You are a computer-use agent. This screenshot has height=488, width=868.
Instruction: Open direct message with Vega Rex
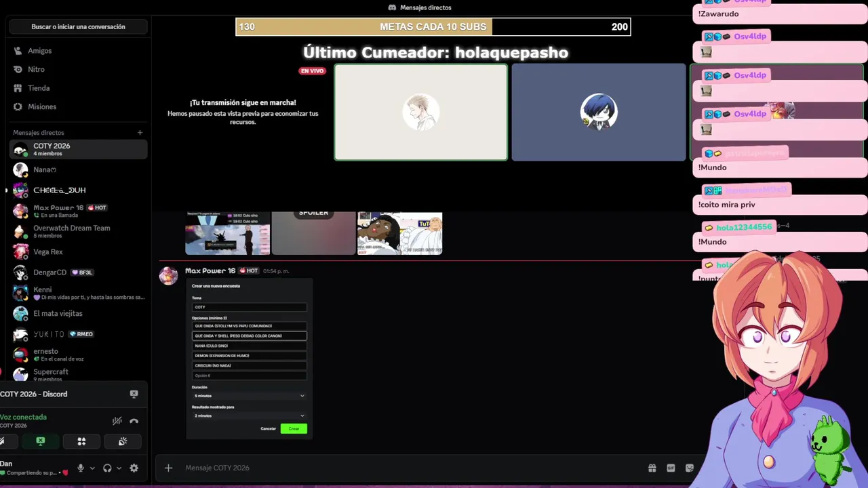click(78, 251)
